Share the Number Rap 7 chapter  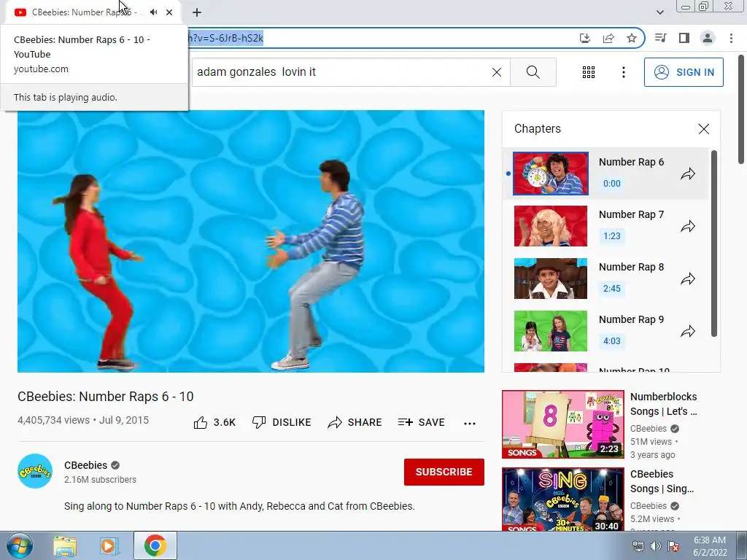coord(687,226)
